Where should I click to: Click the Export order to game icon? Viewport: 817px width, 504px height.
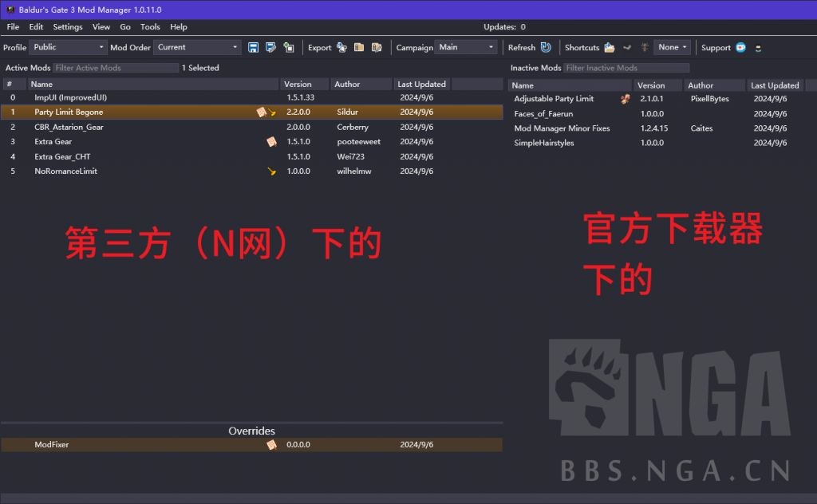(341, 47)
